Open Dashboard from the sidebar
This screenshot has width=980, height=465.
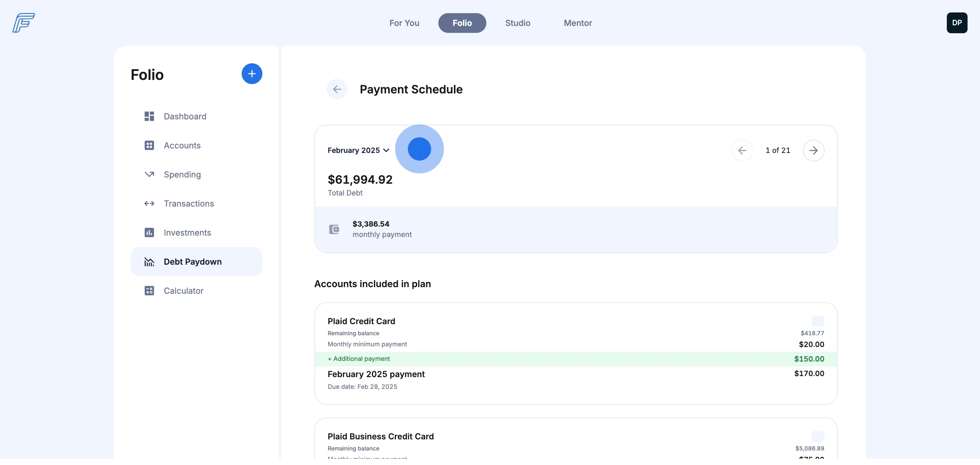tap(185, 117)
